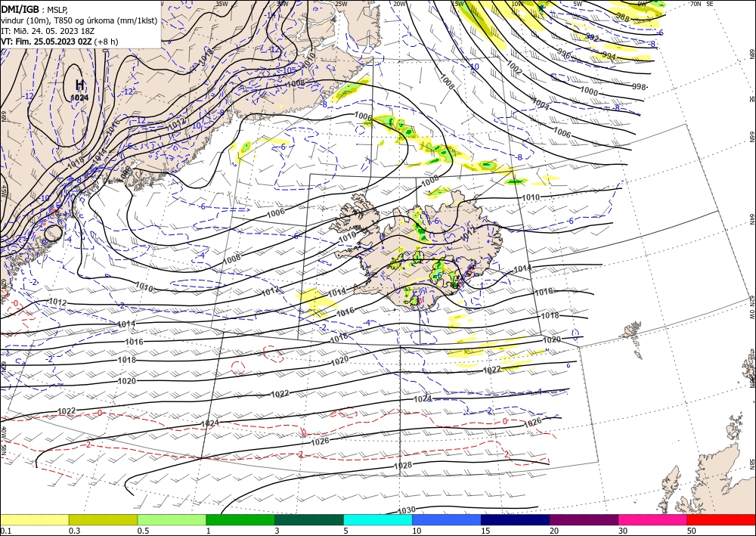Click the 50 legend scale value
Screen dimensions: 756x536
[692, 531]
